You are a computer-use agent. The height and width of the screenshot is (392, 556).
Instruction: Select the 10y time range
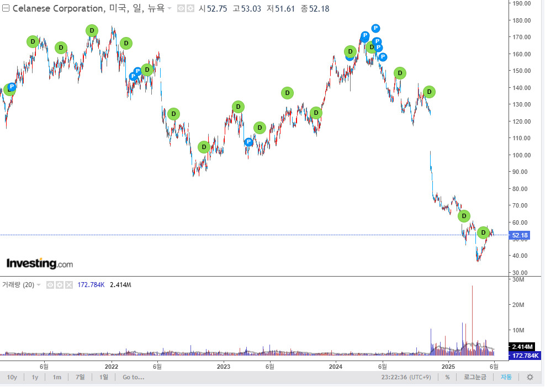click(x=12, y=377)
